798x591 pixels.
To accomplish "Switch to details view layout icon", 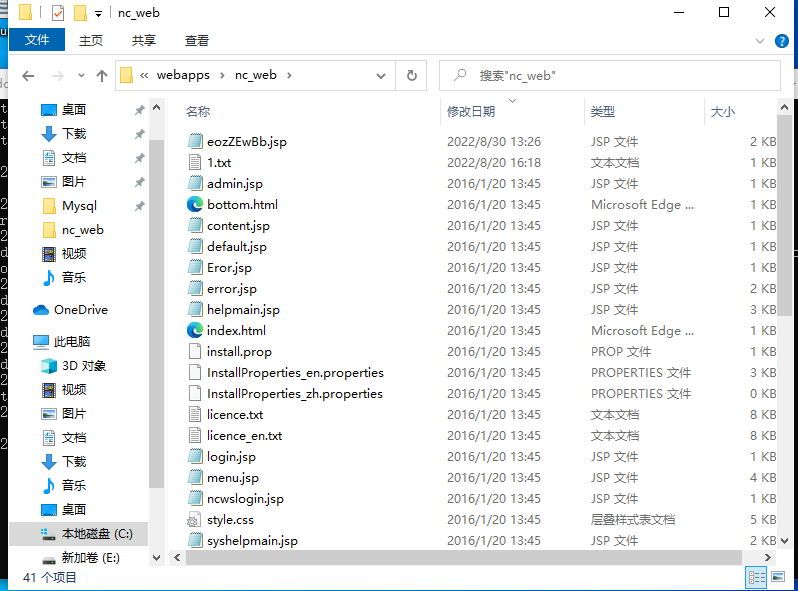I will tap(756, 577).
